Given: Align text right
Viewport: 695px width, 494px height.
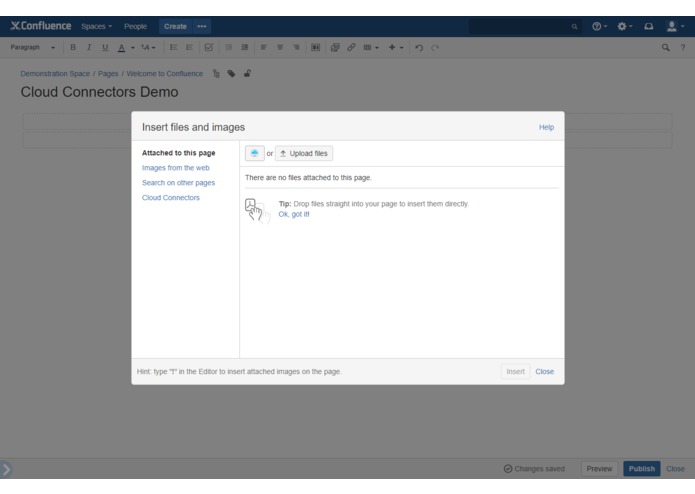Looking at the screenshot, I should tap(296, 47).
